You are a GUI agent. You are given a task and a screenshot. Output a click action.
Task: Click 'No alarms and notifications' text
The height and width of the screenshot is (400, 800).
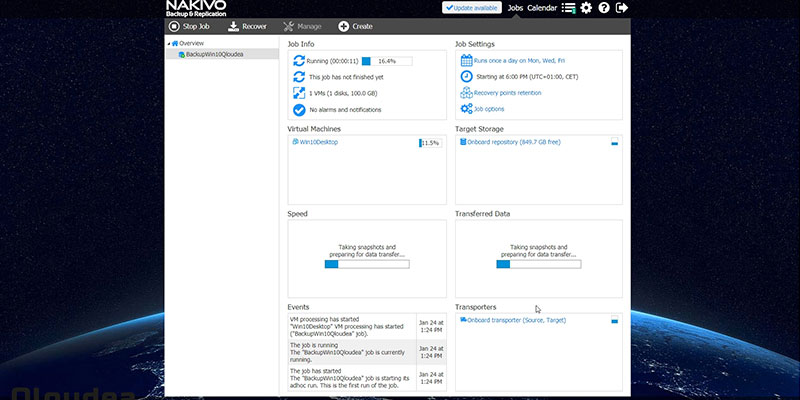tap(345, 110)
